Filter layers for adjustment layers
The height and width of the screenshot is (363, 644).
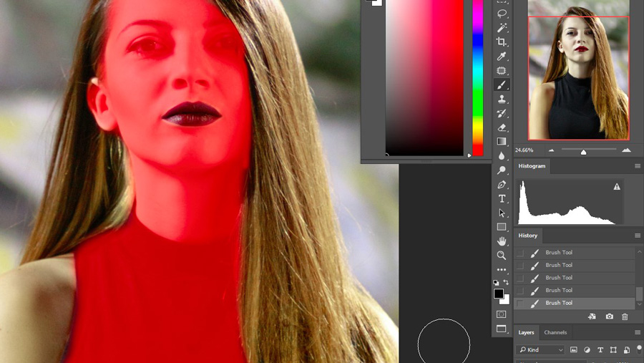click(587, 350)
